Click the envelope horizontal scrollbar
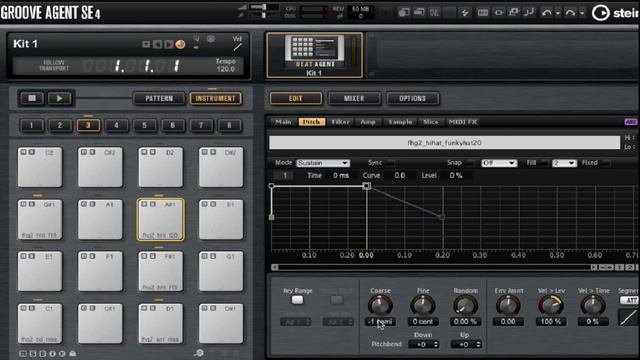This screenshot has height=360, width=640. pyautogui.click(x=434, y=267)
